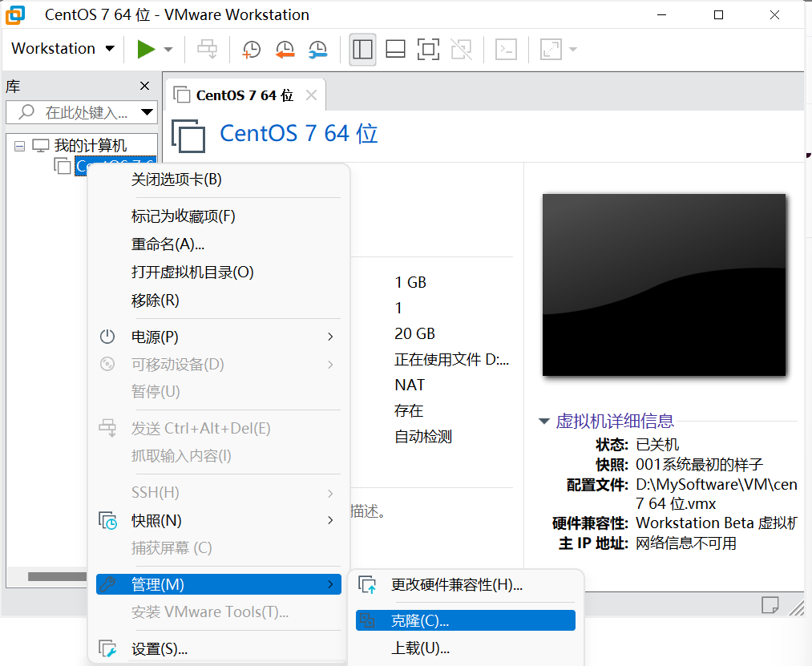Click the 1 GB memory value
This screenshot has height=666, width=812.
point(410,282)
